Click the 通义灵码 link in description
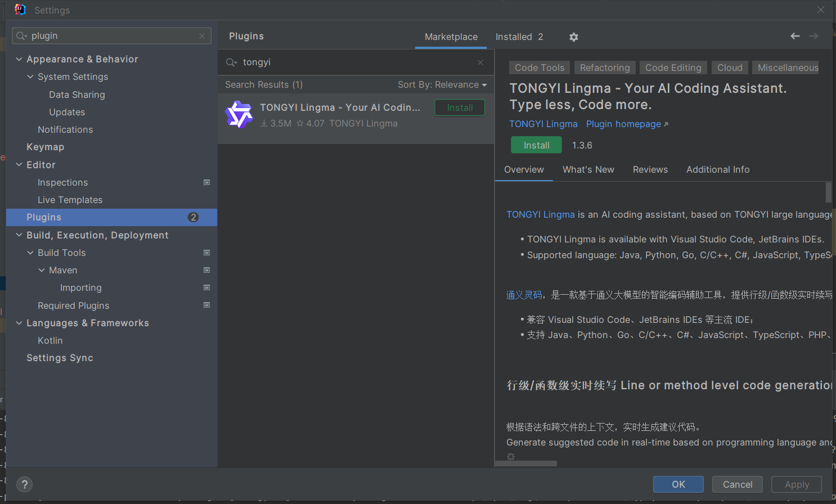Image resolution: width=836 pixels, height=504 pixels. 524,295
